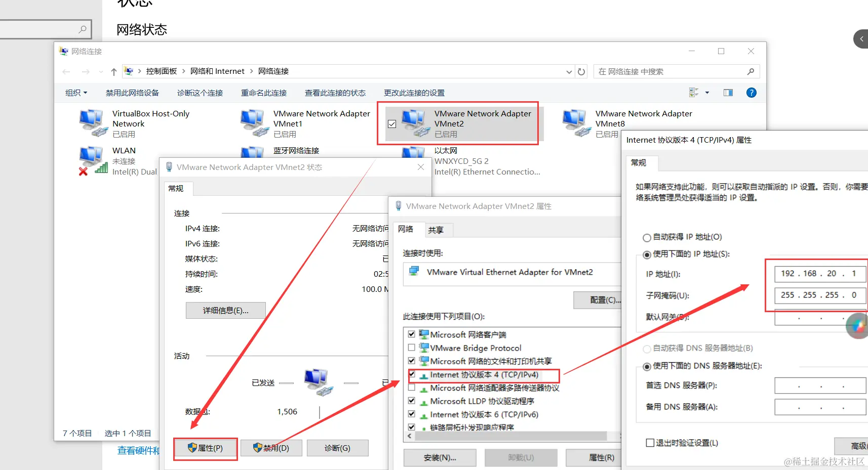
Task: Click the 诊断(G) button
Action: click(338, 448)
